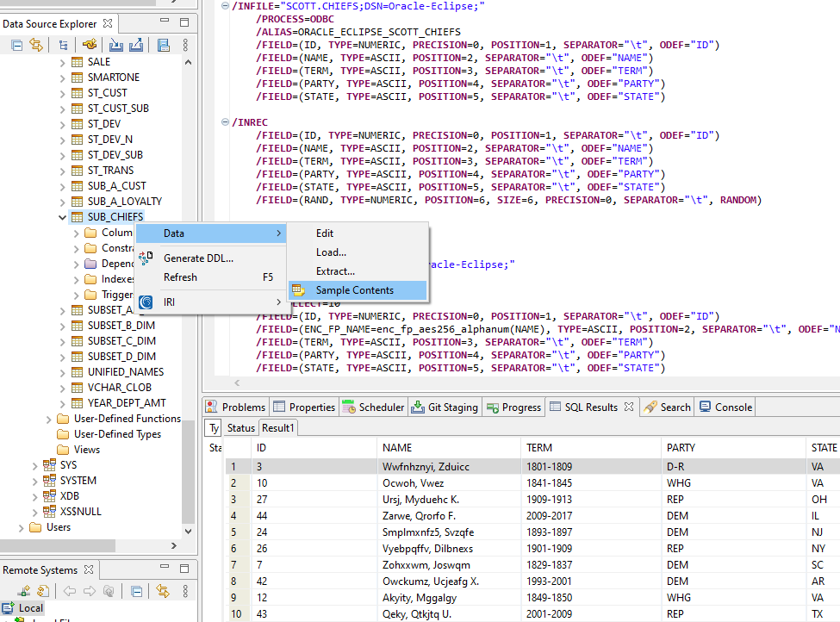Click the fold toggle beside /INREC
This screenshot has height=622, width=840.
click(x=226, y=122)
